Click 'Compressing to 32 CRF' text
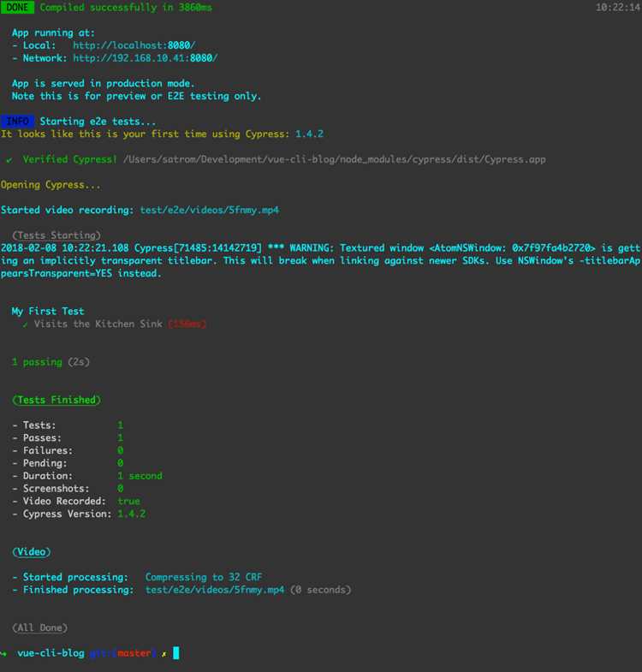Screen dimensions: 642x672 pos(204,577)
